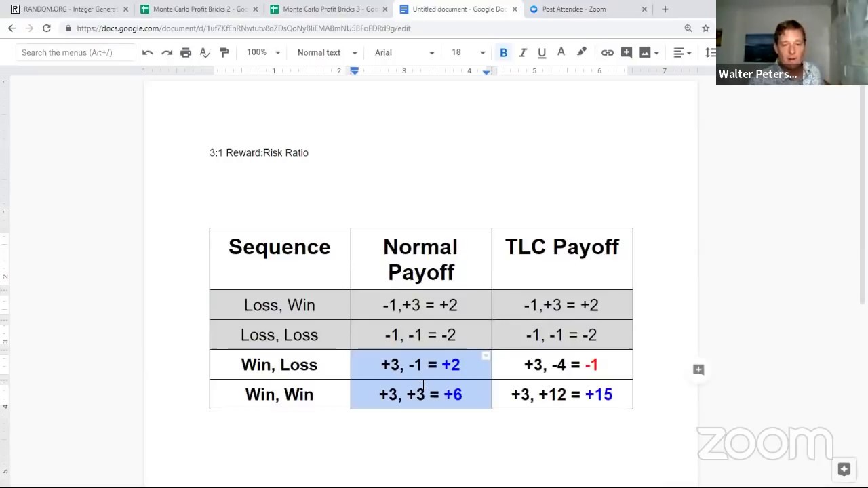
Task: Open the text alignment dropdown
Action: [x=682, y=52]
